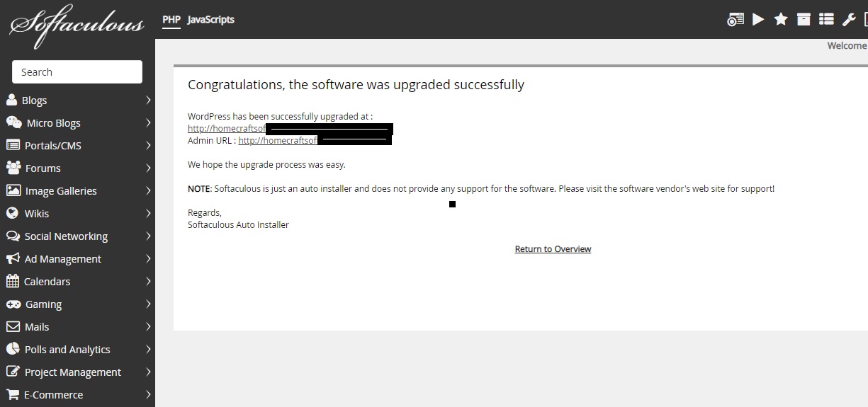868x407 pixels.
Task: Click the Gaming controller icon
Action: pyautogui.click(x=13, y=304)
